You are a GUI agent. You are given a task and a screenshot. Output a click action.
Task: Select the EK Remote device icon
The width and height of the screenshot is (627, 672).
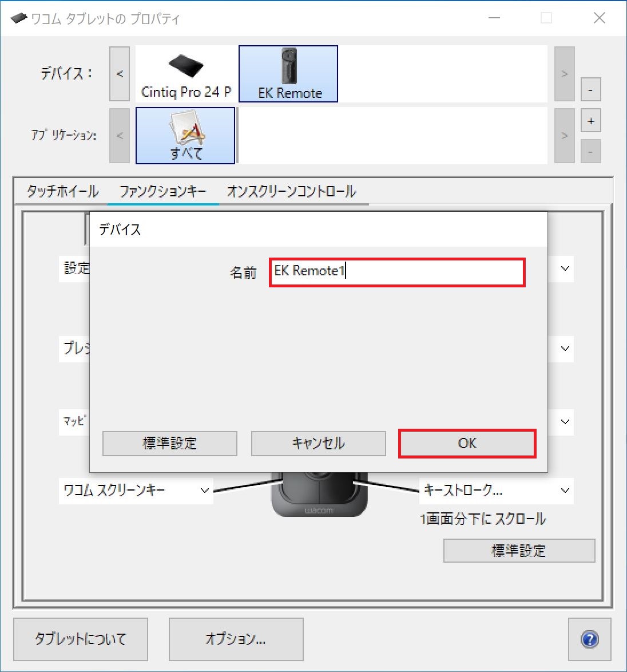click(288, 74)
